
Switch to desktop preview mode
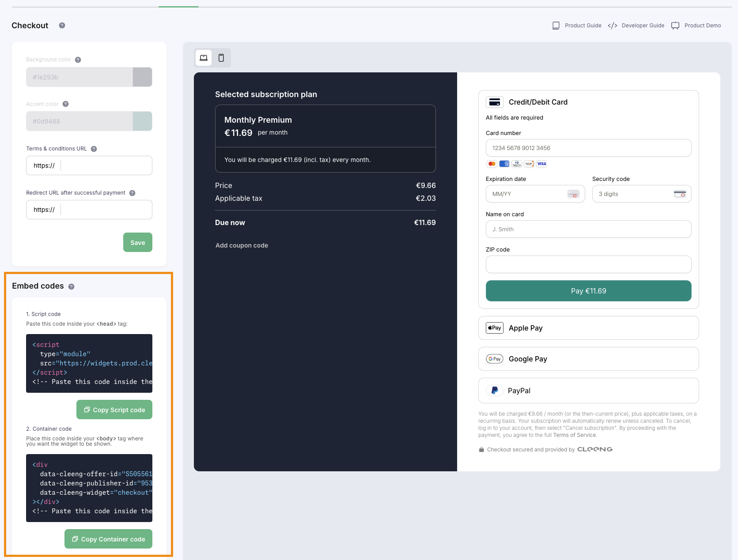[204, 58]
